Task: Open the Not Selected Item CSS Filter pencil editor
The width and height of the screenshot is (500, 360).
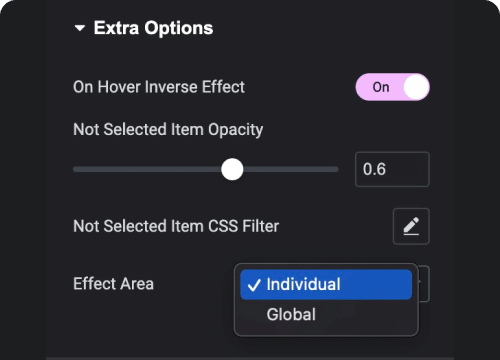Action: 411,227
